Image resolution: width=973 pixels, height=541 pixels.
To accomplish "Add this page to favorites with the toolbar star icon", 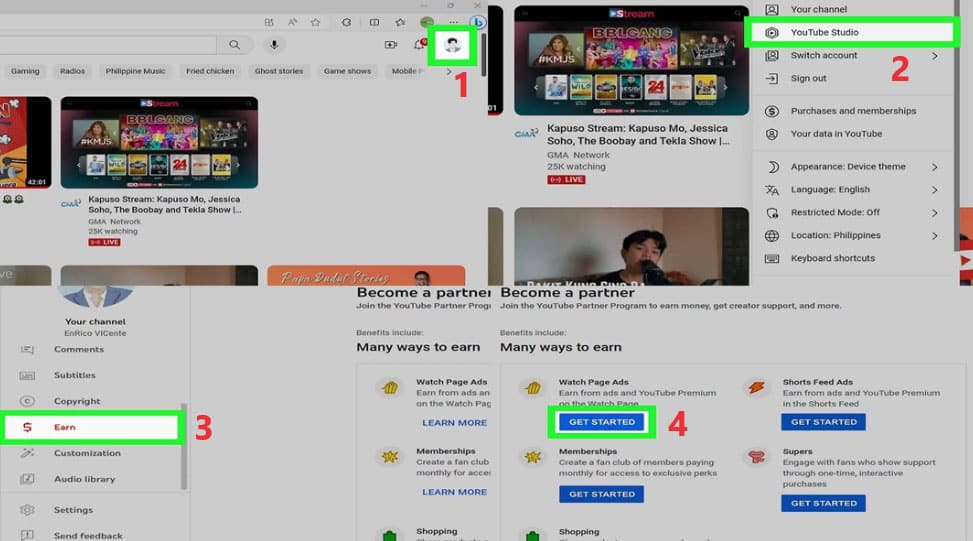I will [x=315, y=22].
